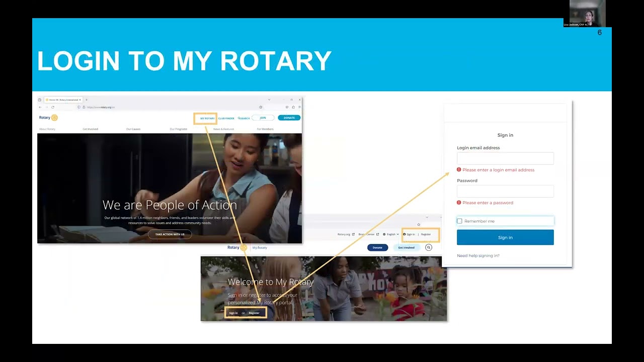Click the JOIN button
This screenshot has width=644, height=362.
[263, 118]
